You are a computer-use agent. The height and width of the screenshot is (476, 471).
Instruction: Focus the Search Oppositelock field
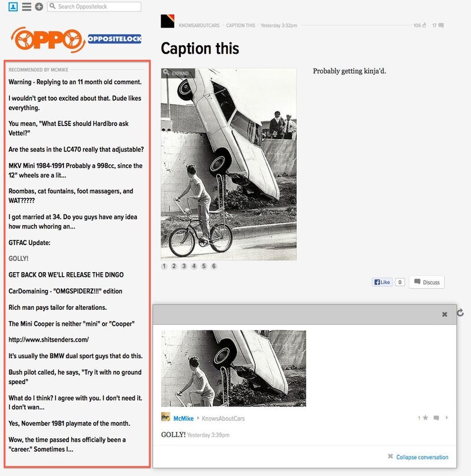pyautogui.click(x=94, y=6)
